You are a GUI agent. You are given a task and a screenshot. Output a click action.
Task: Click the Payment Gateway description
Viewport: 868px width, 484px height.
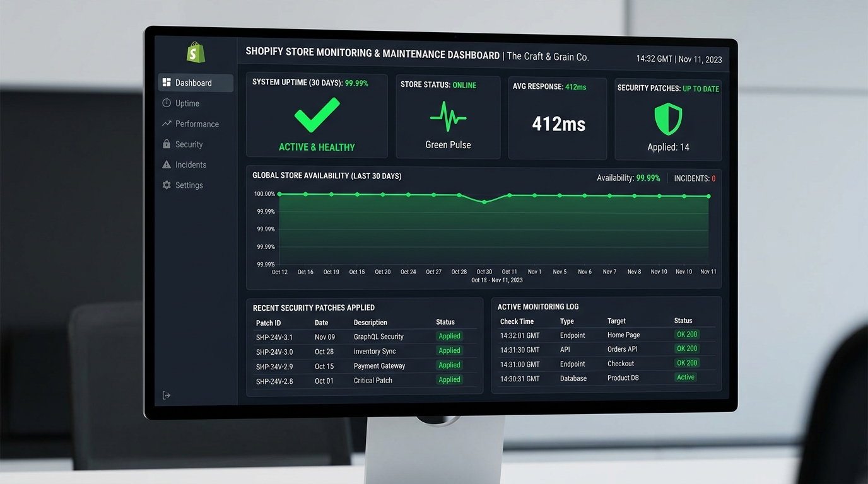point(379,366)
